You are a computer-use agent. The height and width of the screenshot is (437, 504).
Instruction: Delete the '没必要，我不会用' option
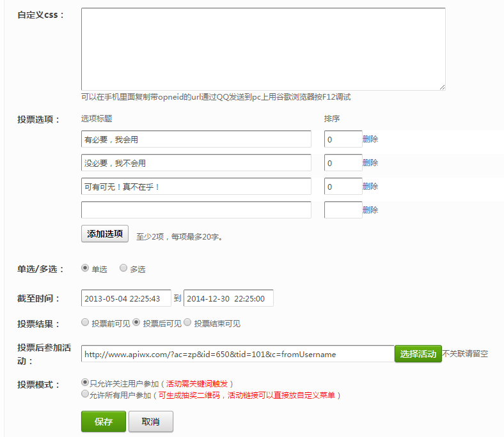(x=370, y=163)
